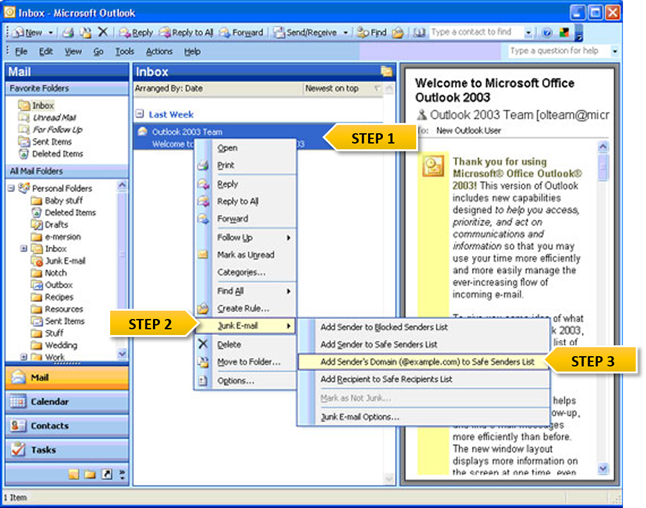This screenshot has height=508, width=646.
Task: Click the Send/Receive toolbar button
Action: 306,32
